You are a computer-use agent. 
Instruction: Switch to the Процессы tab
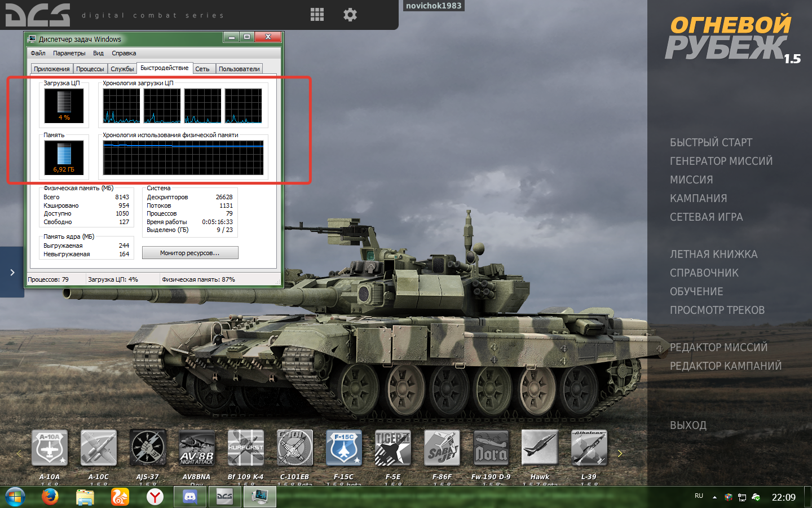tap(90, 69)
